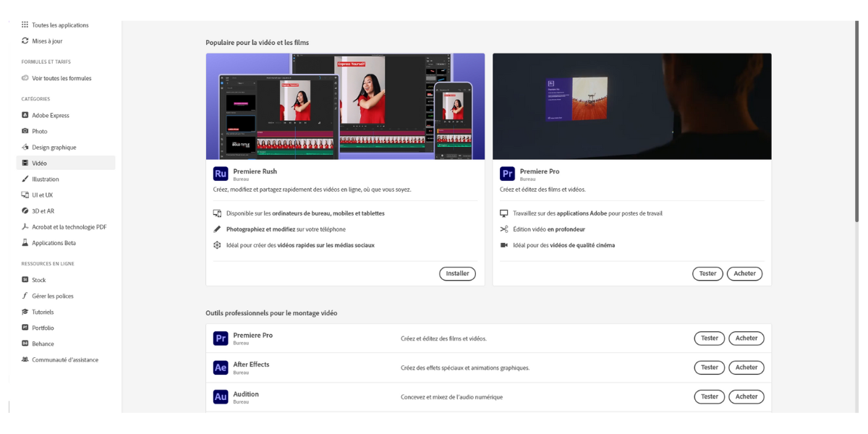The width and height of the screenshot is (868, 434).
Task: Click the Stock sidebar icon
Action: (25, 280)
